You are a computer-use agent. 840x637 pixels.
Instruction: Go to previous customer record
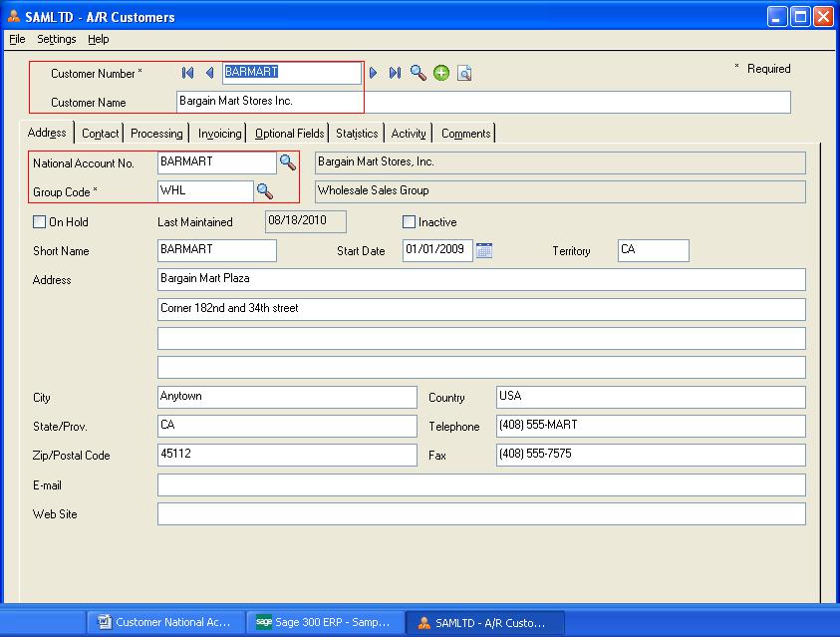(x=210, y=73)
